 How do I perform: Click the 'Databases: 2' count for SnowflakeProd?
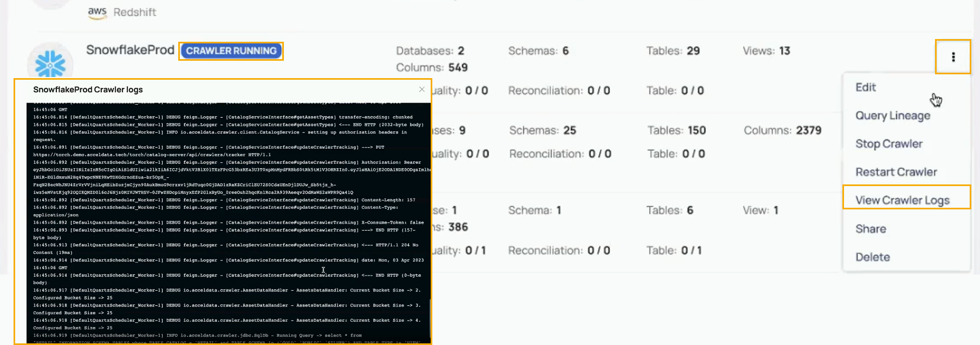click(430, 51)
